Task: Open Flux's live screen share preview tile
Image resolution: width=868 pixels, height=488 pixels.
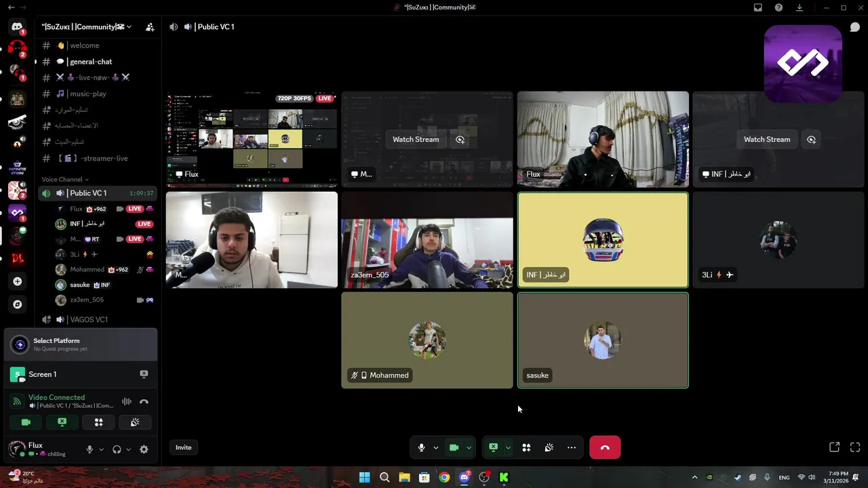Action: [x=252, y=140]
